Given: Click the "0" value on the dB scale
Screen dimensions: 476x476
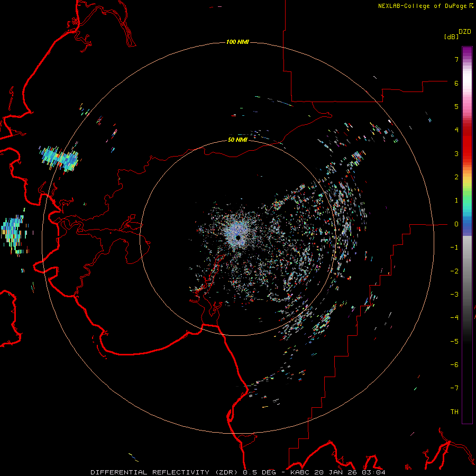Looking at the screenshot, I should point(456,224).
